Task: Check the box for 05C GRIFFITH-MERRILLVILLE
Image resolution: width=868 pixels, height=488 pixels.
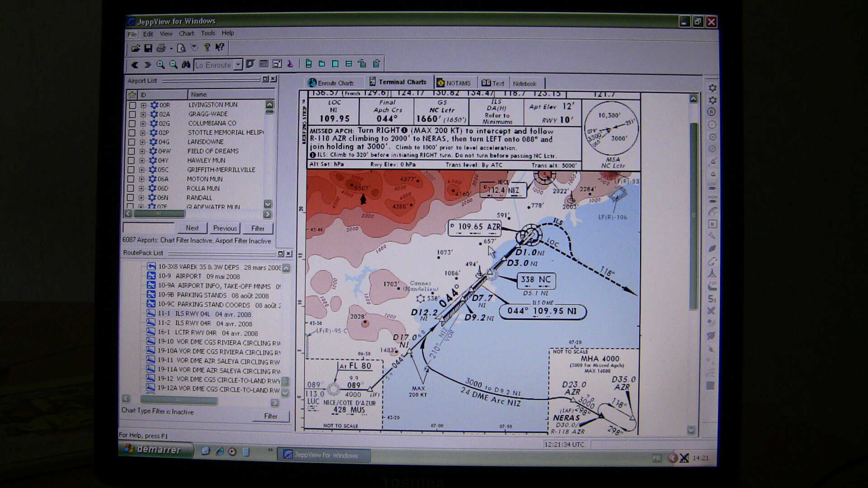Action: (131, 170)
